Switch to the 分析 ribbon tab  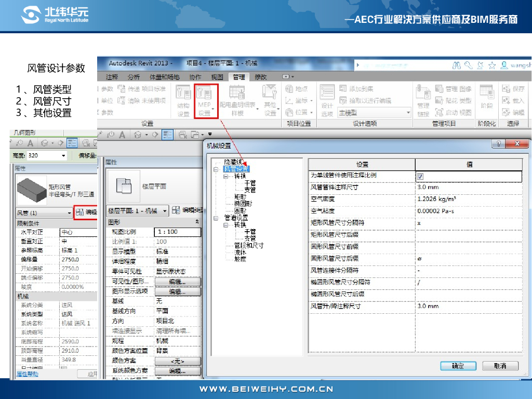point(134,77)
